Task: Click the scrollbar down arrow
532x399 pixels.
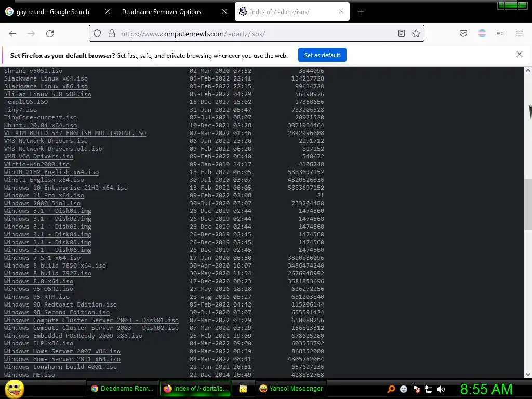Action: pyautogui.click(x=528, y=375)
